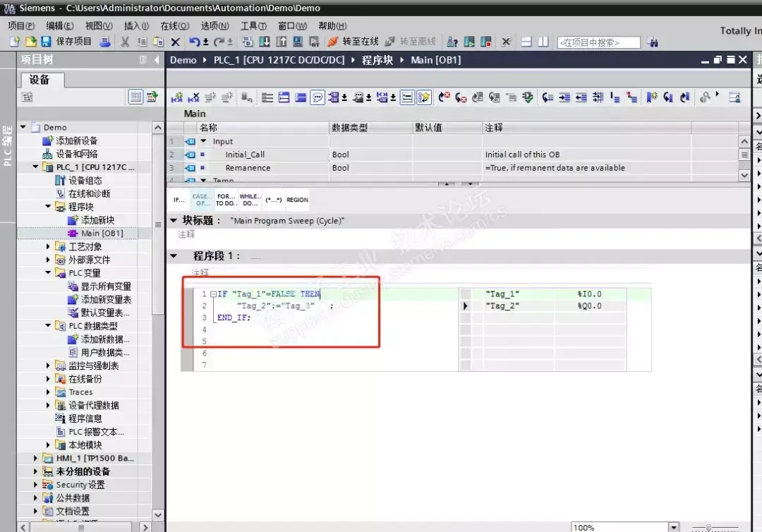This screenshot has width=762, height=532.
Task: Click the delete X icon in toolbar
Action: (176, 42)
